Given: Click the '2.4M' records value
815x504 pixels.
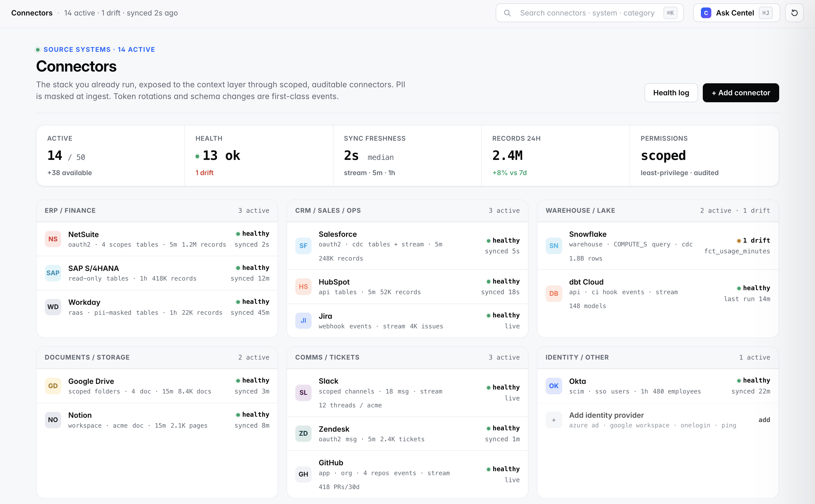Looking at the screenshot, I should pyautogui.click(x=507, y=156).
